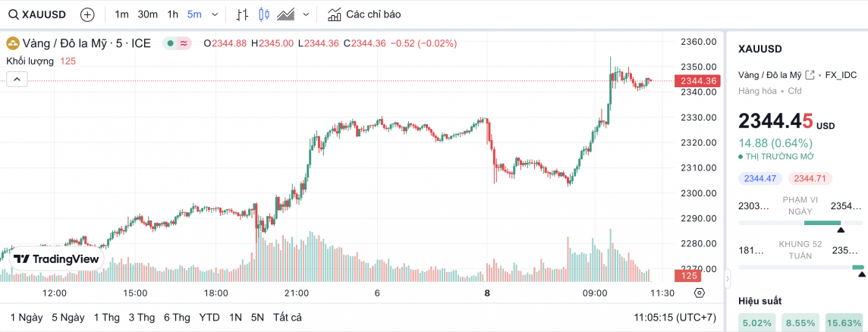Image resolution: width=868 pixels, height=332 pixels.
Task: Select the candlestick chart style
Action: 264,14
